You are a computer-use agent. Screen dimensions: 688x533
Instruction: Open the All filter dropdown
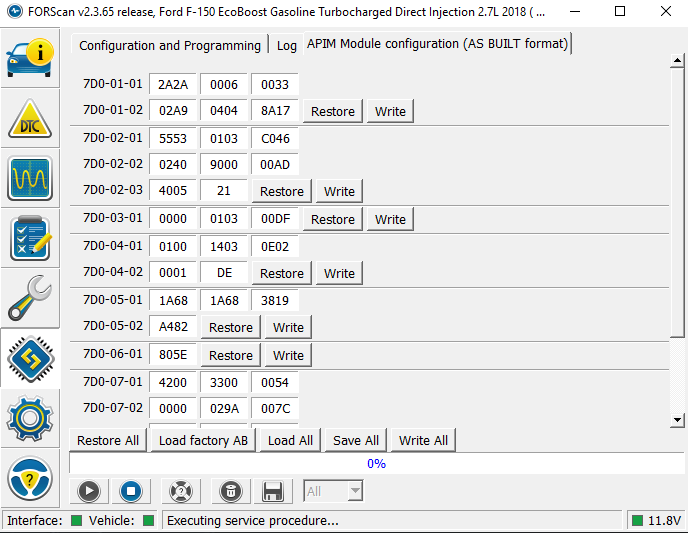(x=333, y=491)
